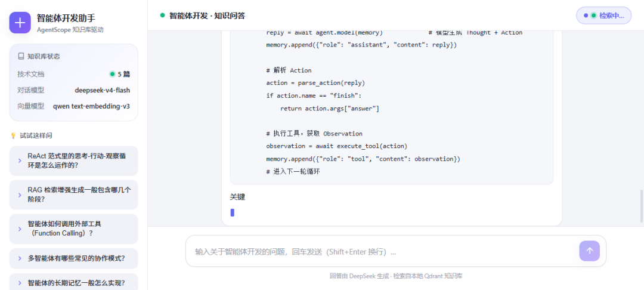Expand the chevron beside 多智能体协作模式 question

[20, 258]
